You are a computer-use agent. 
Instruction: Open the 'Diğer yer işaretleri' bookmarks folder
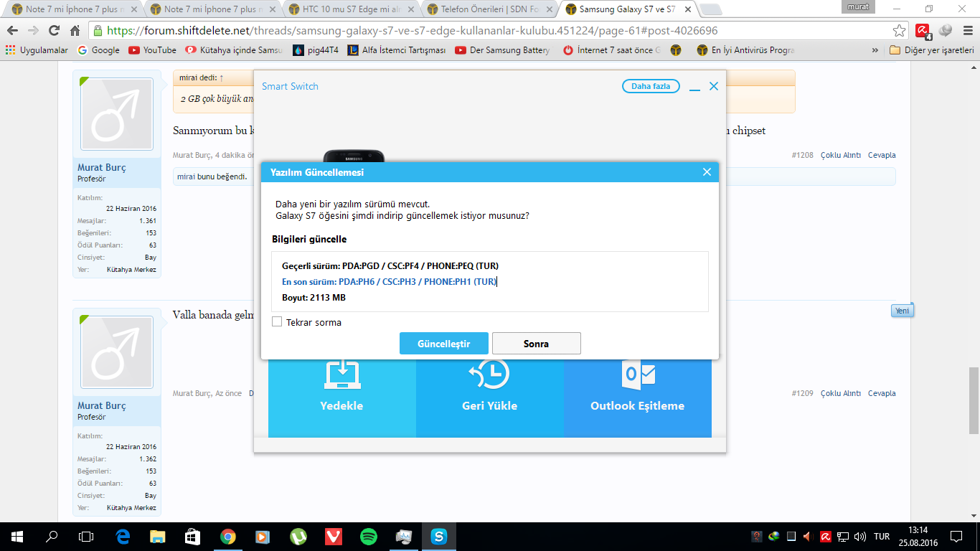931,50
